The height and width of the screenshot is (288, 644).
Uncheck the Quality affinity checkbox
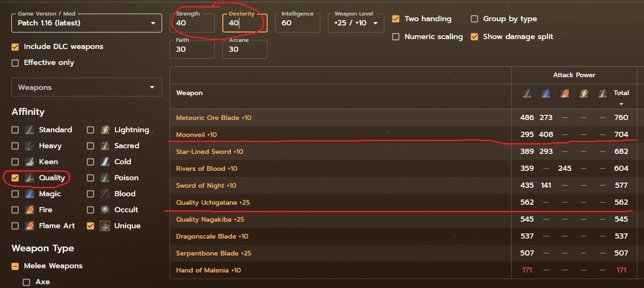coord(15,178)
